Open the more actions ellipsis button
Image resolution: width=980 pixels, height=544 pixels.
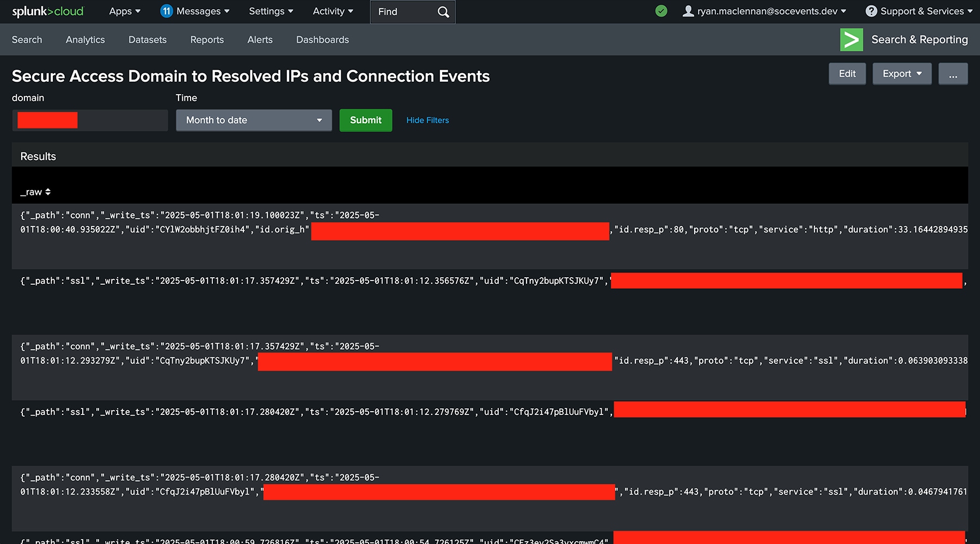click(953, 74)
